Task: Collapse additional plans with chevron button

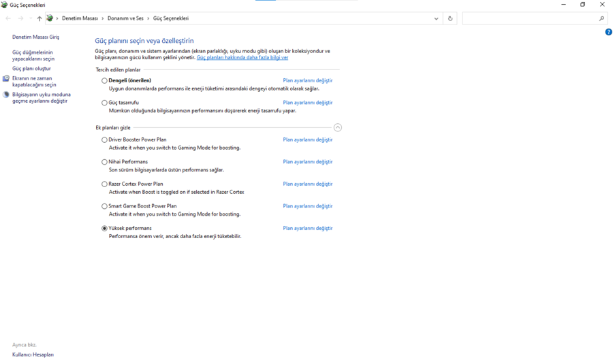Action: point(338,128)
